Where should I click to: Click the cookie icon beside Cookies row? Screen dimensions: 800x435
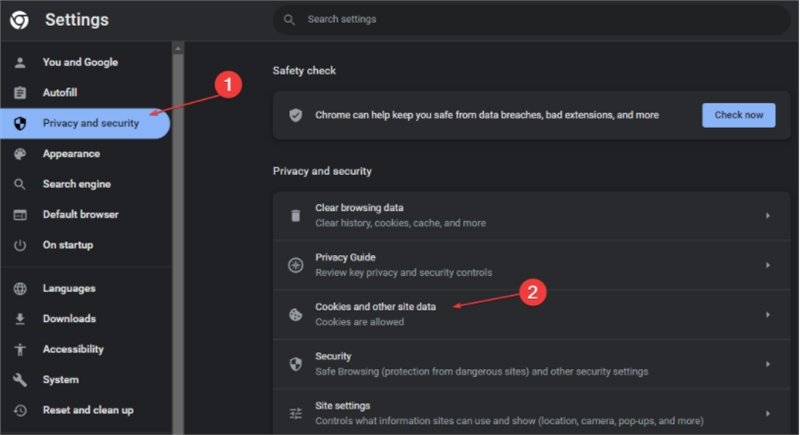coord(295,314)
